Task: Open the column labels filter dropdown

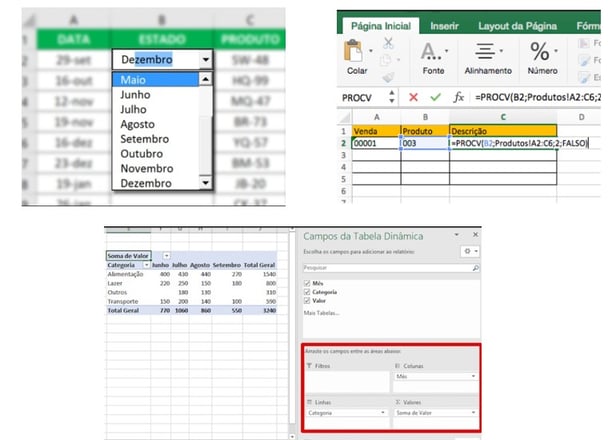Action: click(x=167, y=256)
